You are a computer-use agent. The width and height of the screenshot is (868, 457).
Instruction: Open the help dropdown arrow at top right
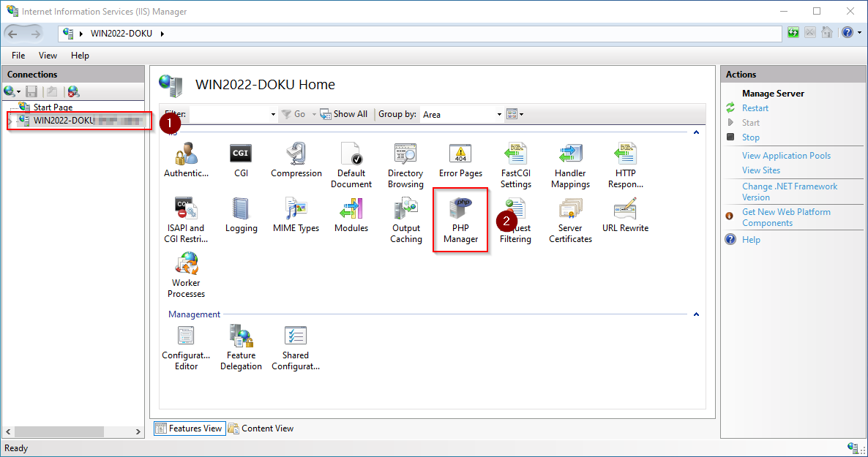pyautogui.click(x=860, y=33)
